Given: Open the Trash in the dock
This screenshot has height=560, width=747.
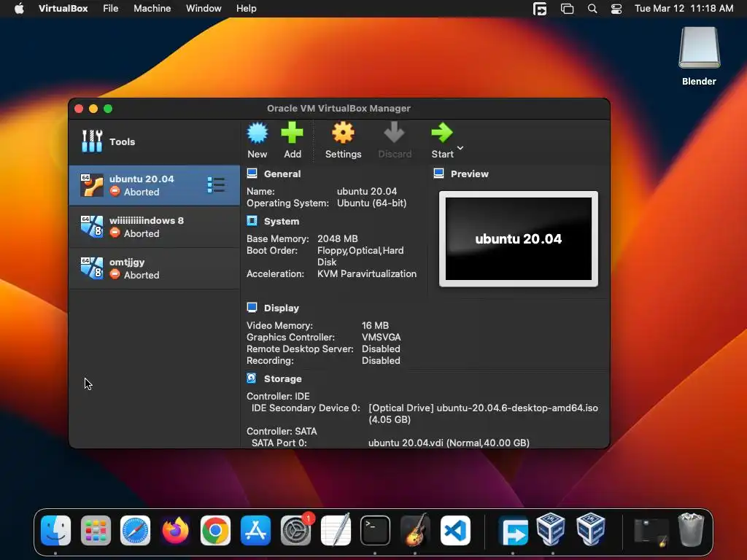Looking at the screenshot, I should pyautogui.click(x=691, y=529).
